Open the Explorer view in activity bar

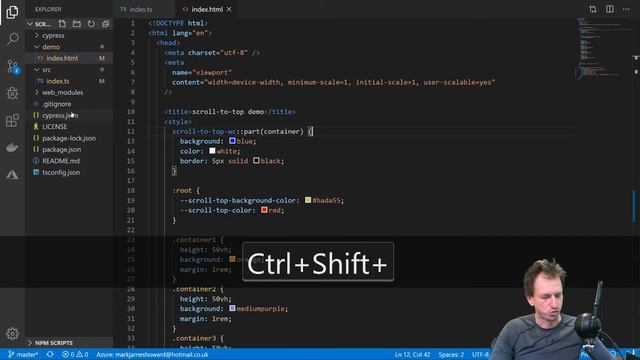point(12,12)
